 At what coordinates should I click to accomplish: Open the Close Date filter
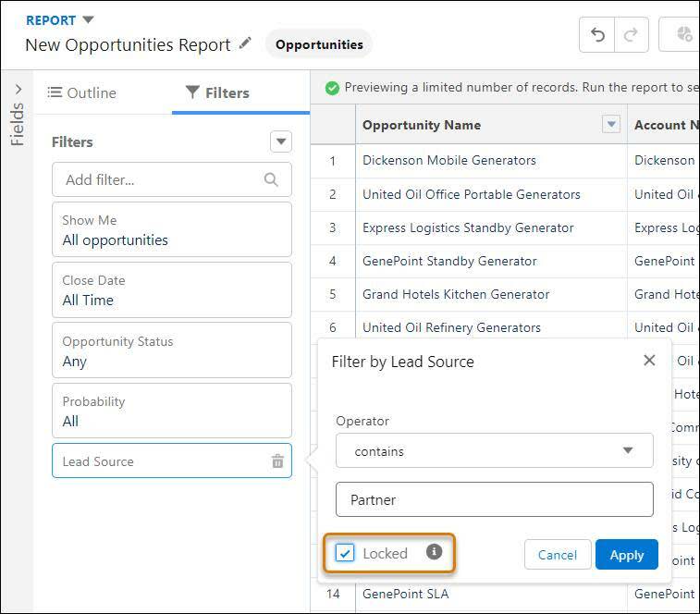click(x=172, y=289)
